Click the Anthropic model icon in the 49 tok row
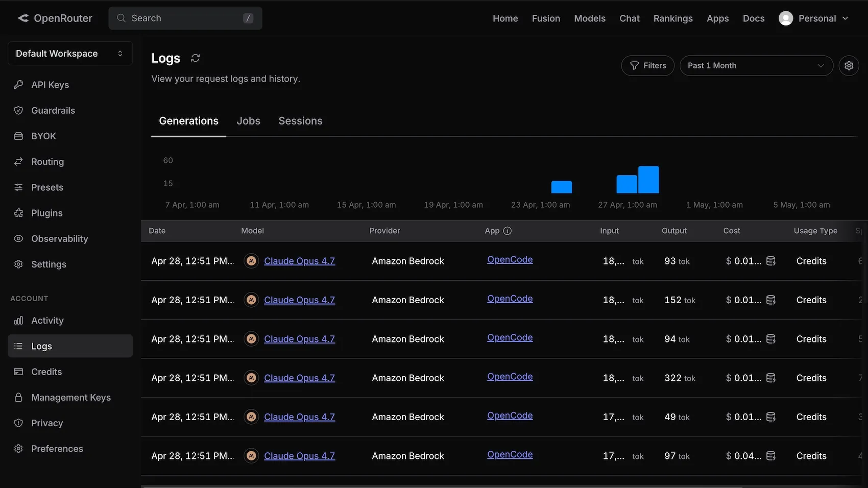Viewport: 868px width, 488px height. [x=251, y=417]
